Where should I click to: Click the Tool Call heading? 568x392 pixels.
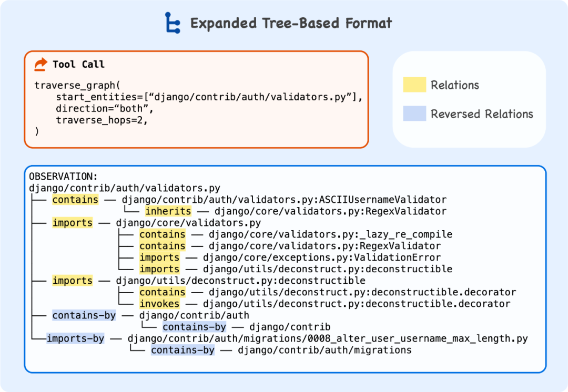(78, 65)
